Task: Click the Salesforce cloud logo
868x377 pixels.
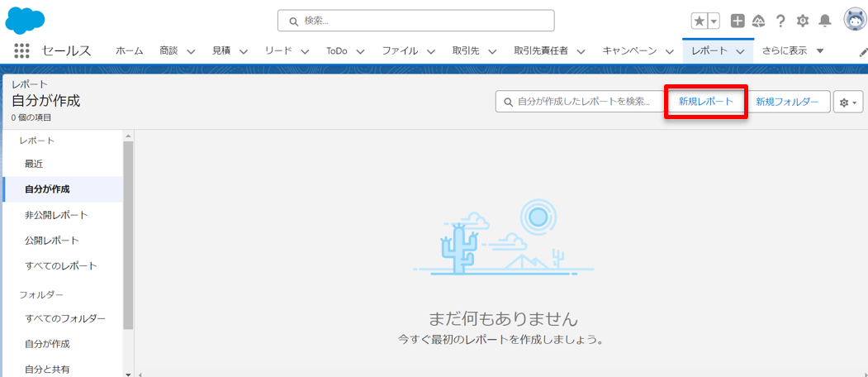Action: [x=25, y=20]
